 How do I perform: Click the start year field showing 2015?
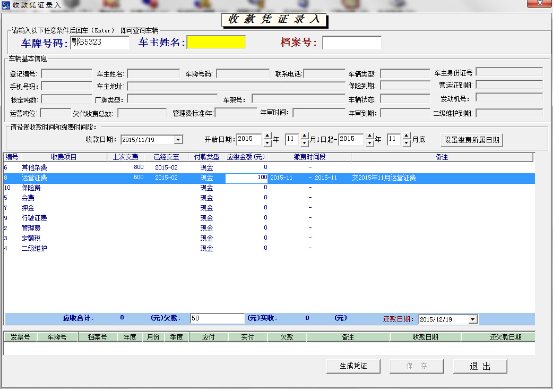tap(249, 139)
